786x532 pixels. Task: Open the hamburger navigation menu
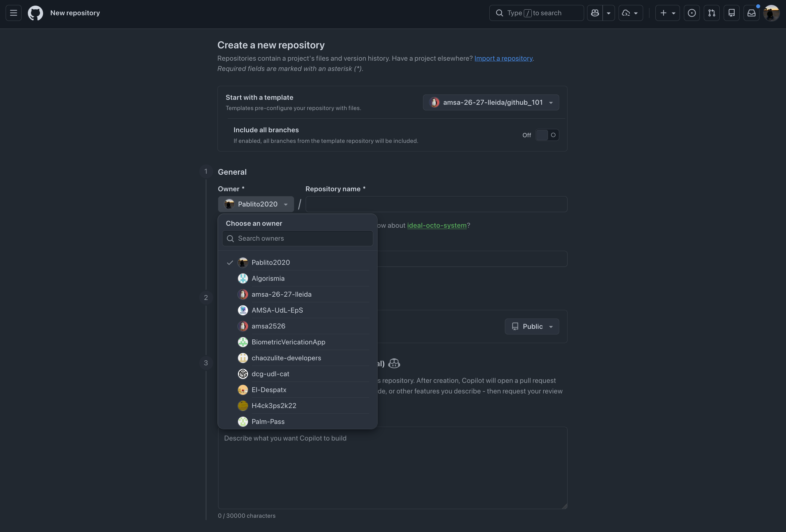(14, 13)
